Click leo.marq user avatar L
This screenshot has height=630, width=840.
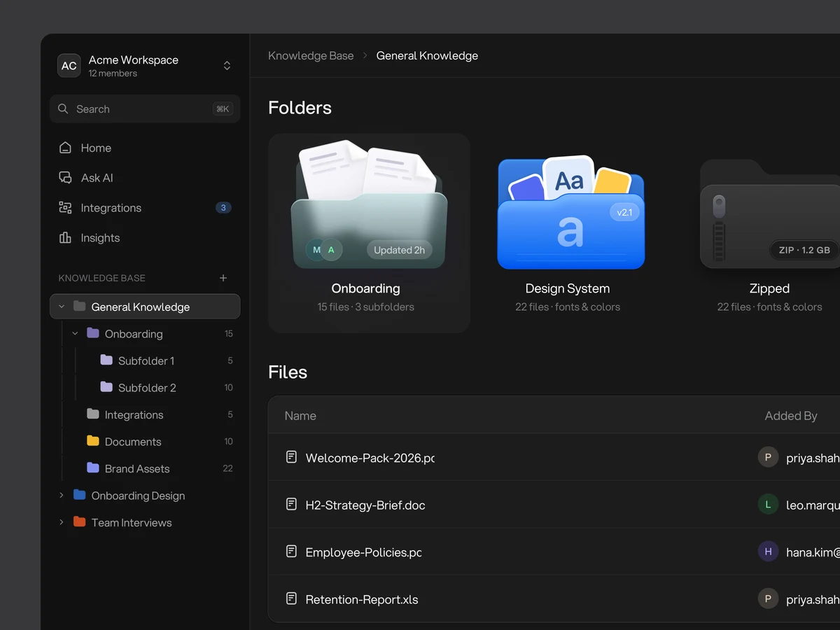[768, 504]
